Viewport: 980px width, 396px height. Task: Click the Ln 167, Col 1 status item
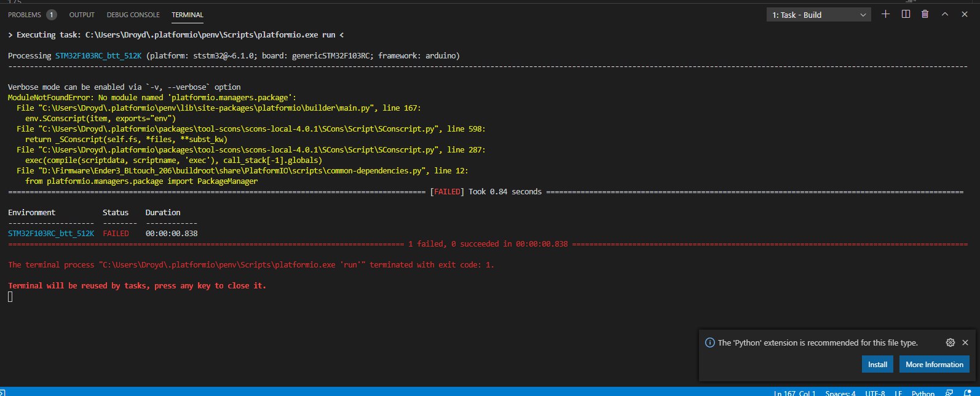[x=795, y=392]
